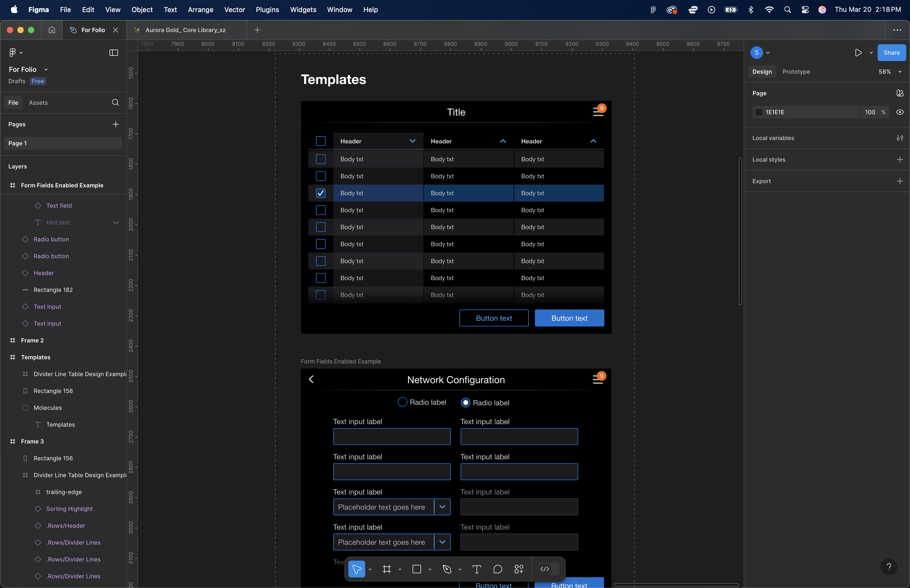Image resolution: width=910 pixels, height=588 pixels.
Task: Switch to the Prototype tab
Action: tap(796, 72)
